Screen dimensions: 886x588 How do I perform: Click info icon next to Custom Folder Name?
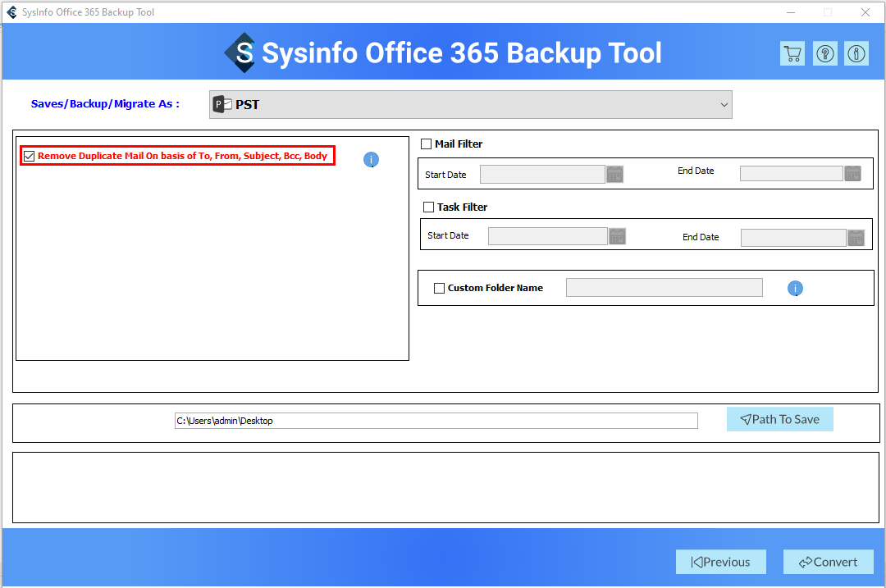tap(795, 289)
